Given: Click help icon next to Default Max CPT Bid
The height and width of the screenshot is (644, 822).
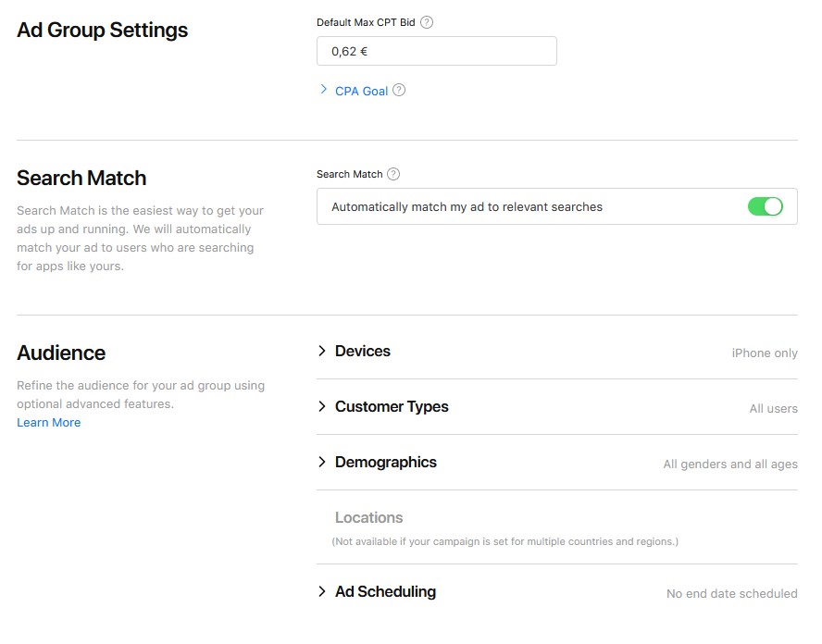Looking at the screenshot, I should click(x=427, y=22).
